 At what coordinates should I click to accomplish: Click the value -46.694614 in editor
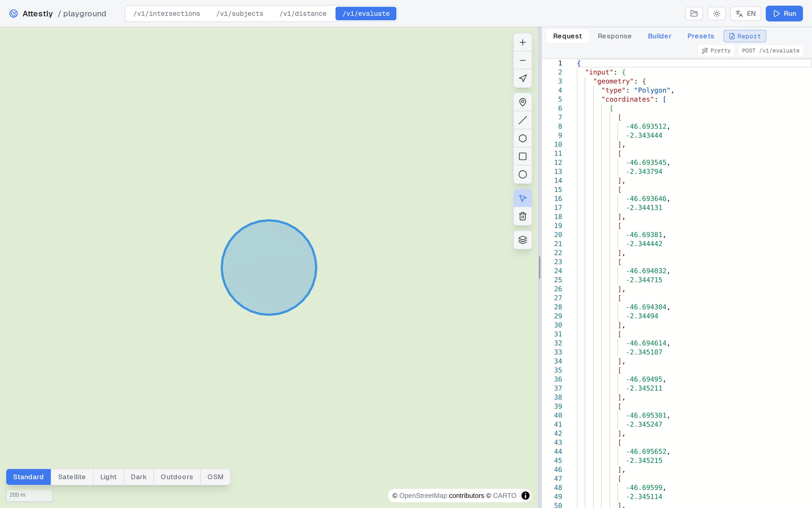pos(646,343)
